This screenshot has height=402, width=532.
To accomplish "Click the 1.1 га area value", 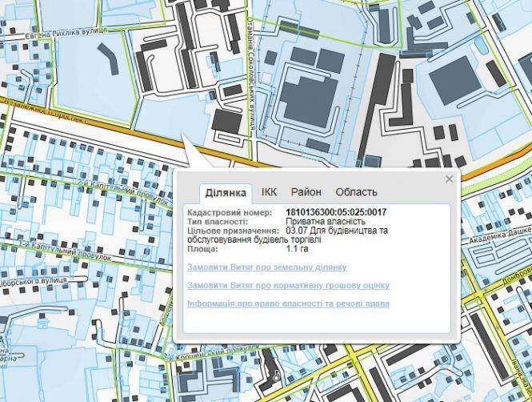I will tap(296, 248).
